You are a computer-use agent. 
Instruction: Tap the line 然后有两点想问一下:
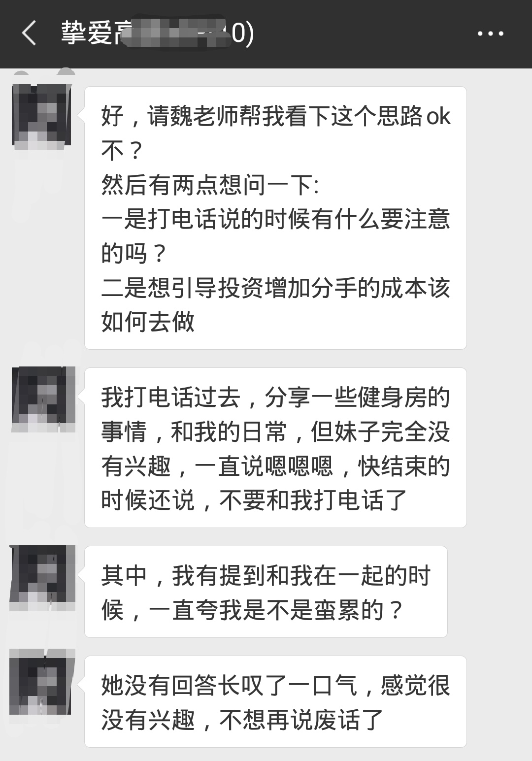coord(210,185)
